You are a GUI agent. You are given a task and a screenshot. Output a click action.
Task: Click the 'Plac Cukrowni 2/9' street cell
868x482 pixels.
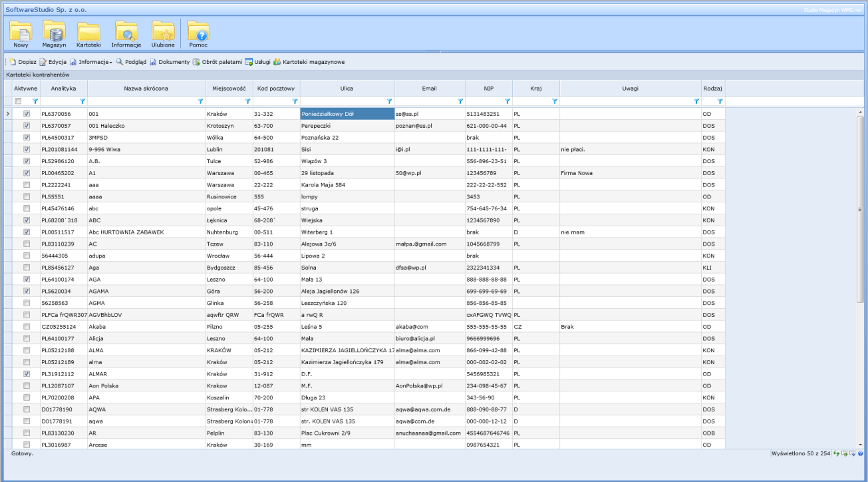347,433
